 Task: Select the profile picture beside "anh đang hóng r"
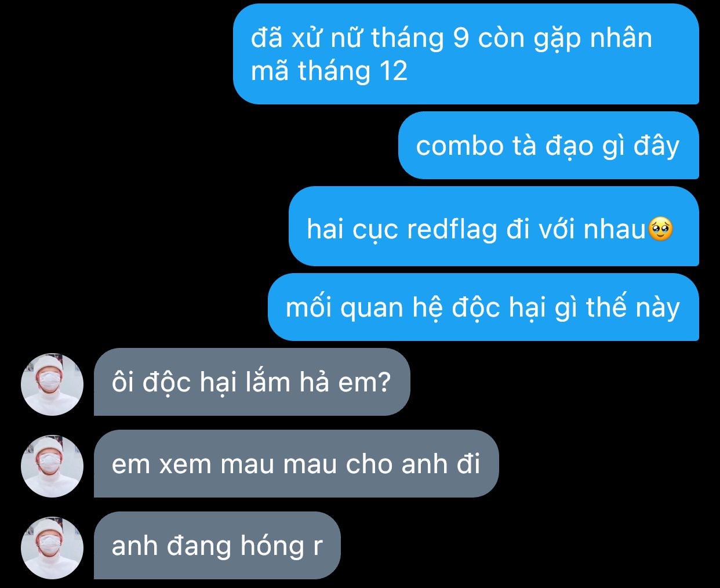[52, 548]
